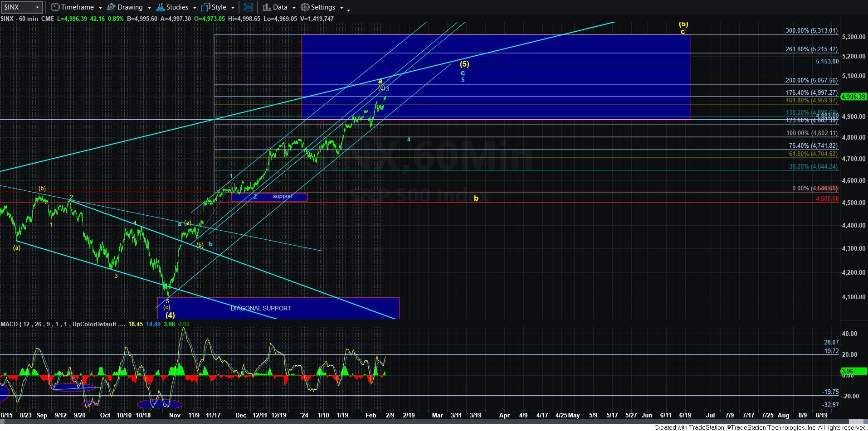
Task: Click the MACD indicator title text
Action: 63,324
